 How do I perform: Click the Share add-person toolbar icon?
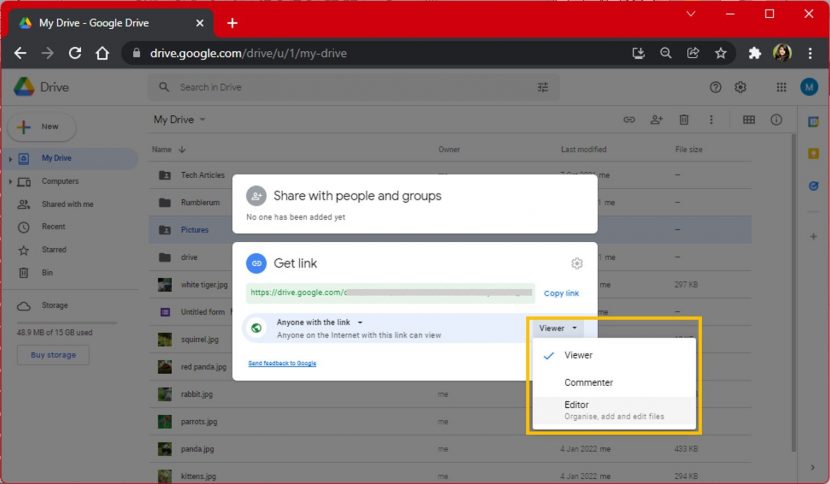pyautogui.click(x=656, y=120)
